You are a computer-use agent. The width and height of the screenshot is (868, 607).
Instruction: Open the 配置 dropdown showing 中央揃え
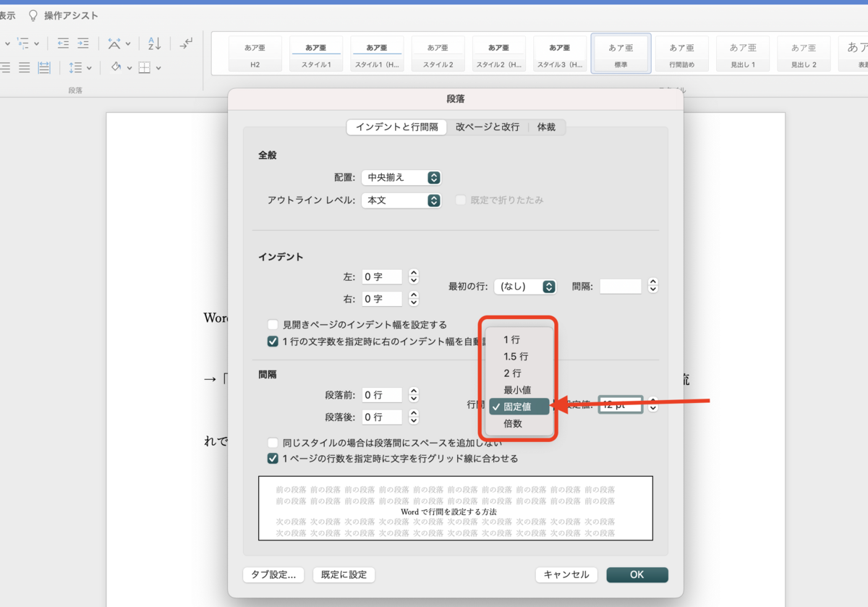coord(401,177)
